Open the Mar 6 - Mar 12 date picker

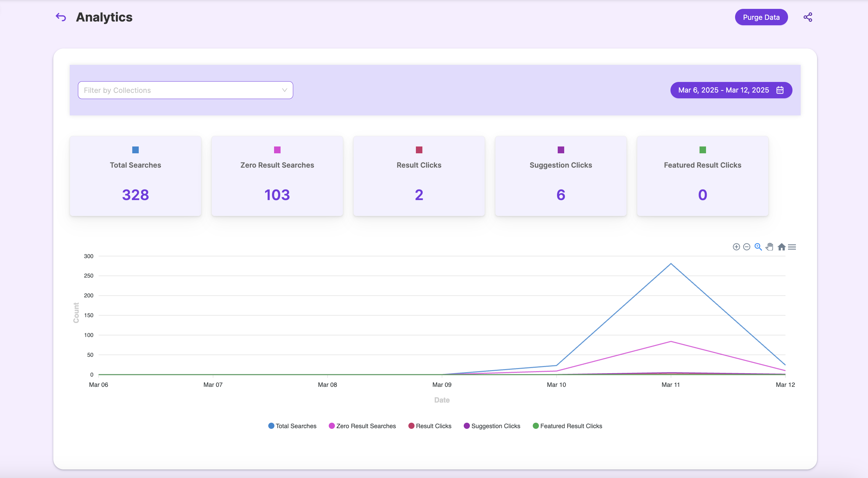723,90
